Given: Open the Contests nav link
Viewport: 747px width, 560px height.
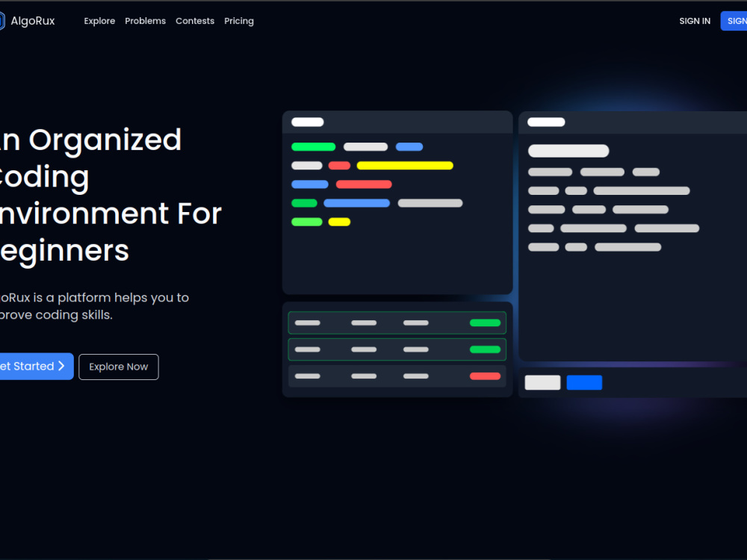Looking at the screenshot, I should [x=195, y=21].
